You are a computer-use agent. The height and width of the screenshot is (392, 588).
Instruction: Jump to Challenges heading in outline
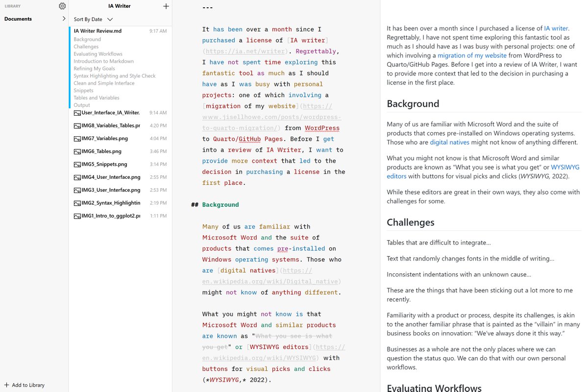tap(86, 47)
